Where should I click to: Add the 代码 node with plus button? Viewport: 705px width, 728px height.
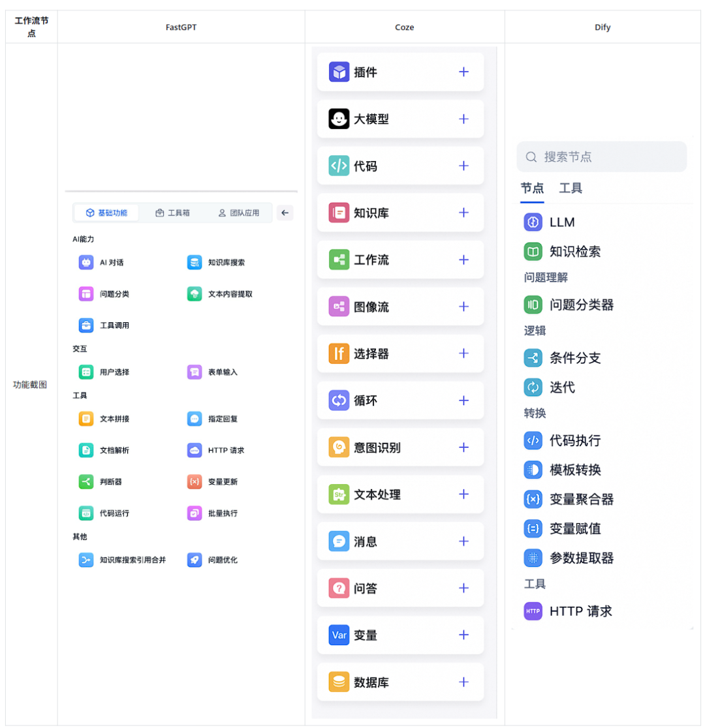[x=464, y=166]
